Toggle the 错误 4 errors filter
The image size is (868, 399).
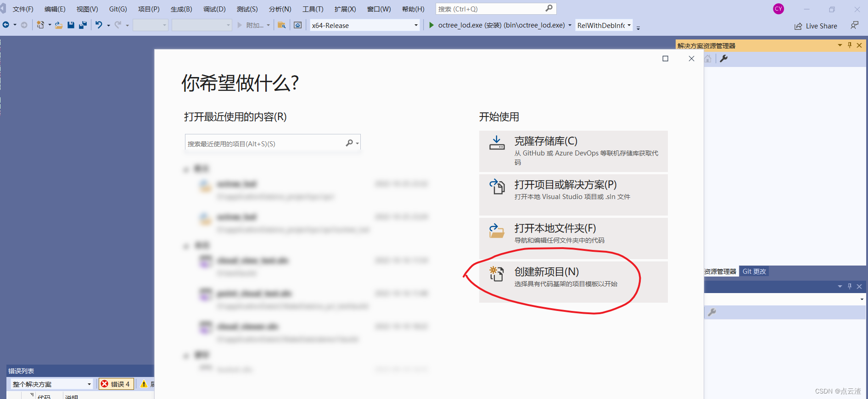[x=116, y=384]
